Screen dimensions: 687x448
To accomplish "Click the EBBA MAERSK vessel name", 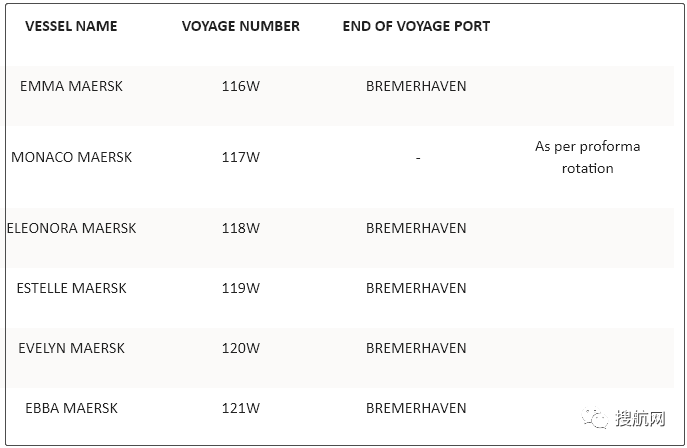I will [71, 408].
